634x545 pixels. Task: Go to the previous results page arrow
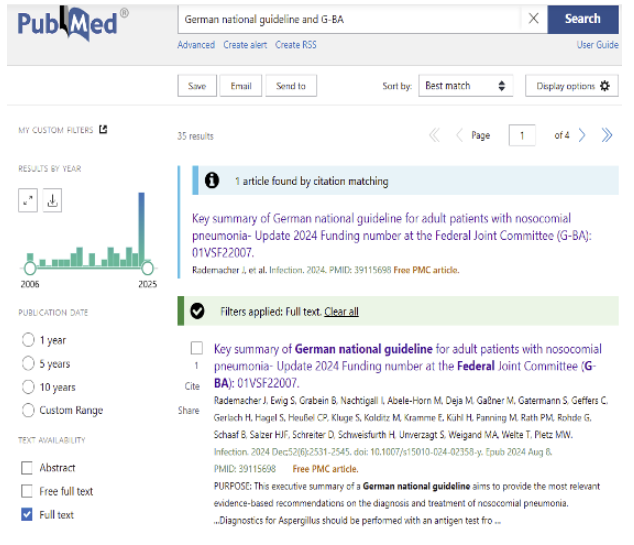(x=459, y=135)
